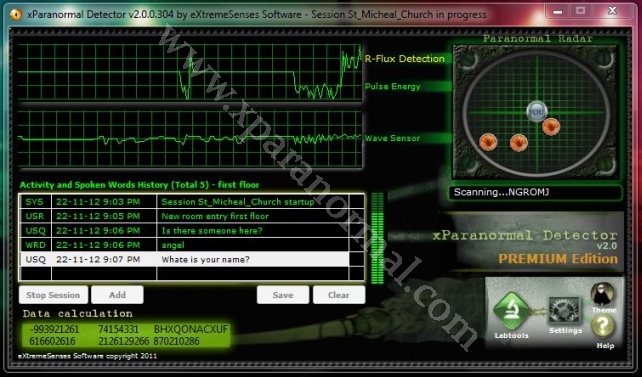The height and width of the screenshot is (377, 642).
Task: Select the Wave Sensor label
Action: [x=392, y=138]
